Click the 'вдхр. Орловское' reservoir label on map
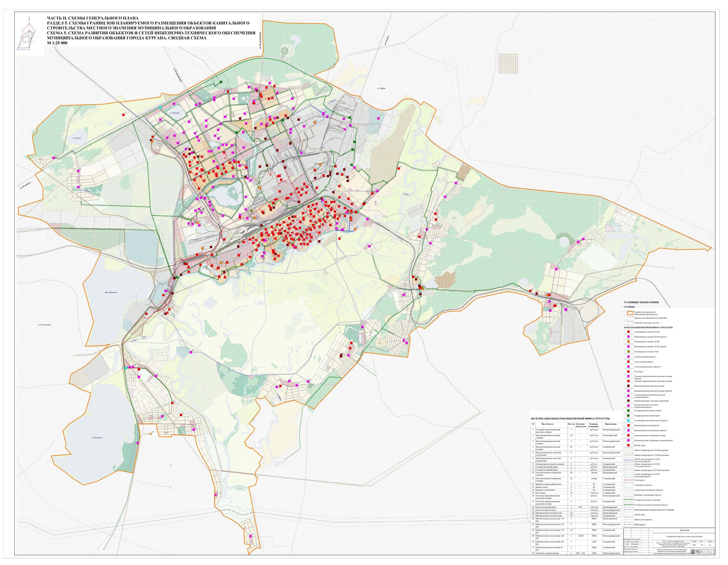 [x=111, y=292]
